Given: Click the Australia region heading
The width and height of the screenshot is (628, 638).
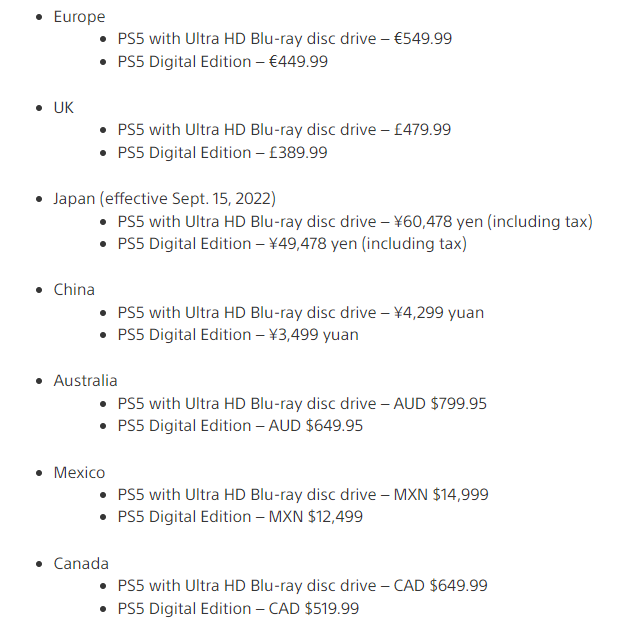Looking at the screenshot, I should [85, 381].
